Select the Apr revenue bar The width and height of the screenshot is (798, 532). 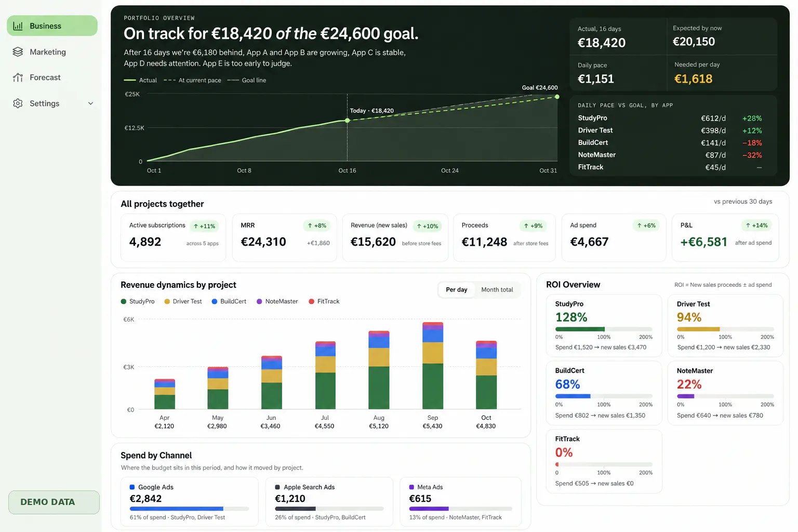pyautogui.click(x=165, y=394)
